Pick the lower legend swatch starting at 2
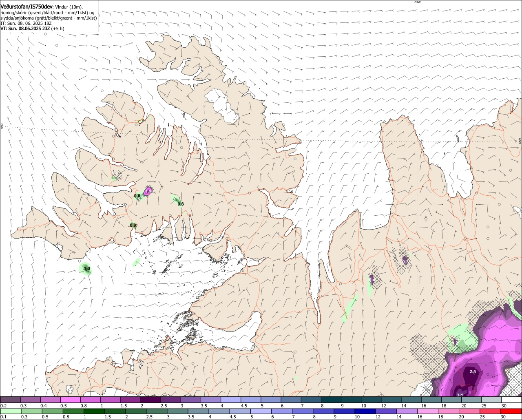 (136, 411)
